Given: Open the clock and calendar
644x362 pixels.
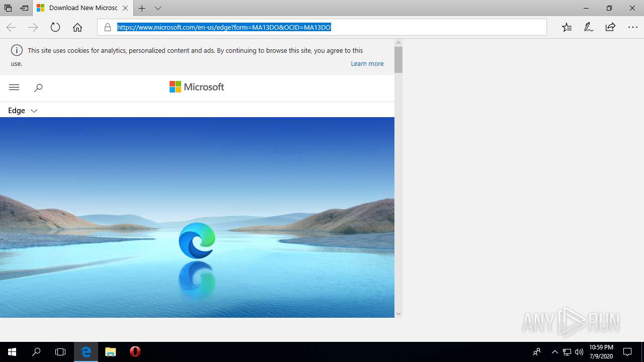Looking at the screenshot, I should (601, 352).
